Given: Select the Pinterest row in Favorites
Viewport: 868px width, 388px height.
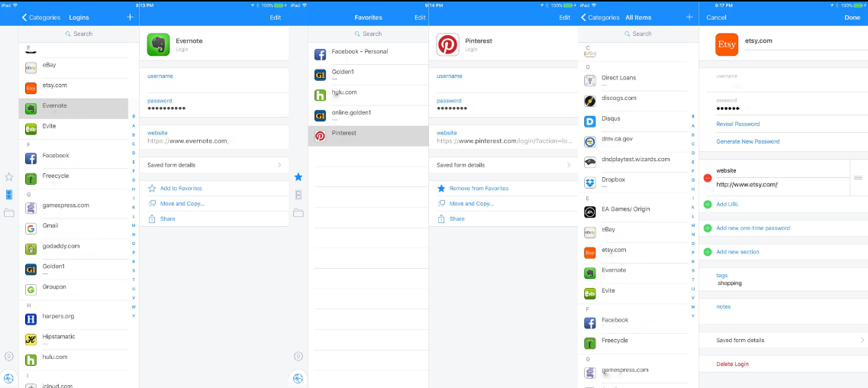Looking at the screenshot, I should [368, 136].
